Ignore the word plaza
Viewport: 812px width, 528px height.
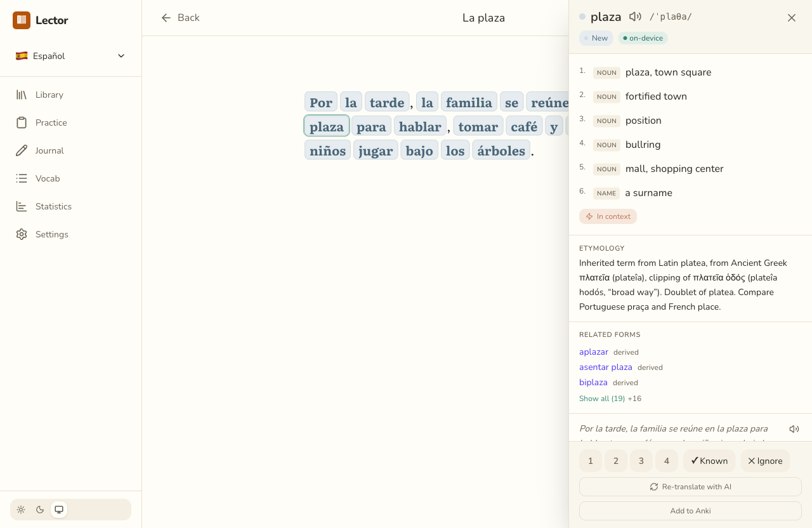pyautogui.click(x=765, y=461)
